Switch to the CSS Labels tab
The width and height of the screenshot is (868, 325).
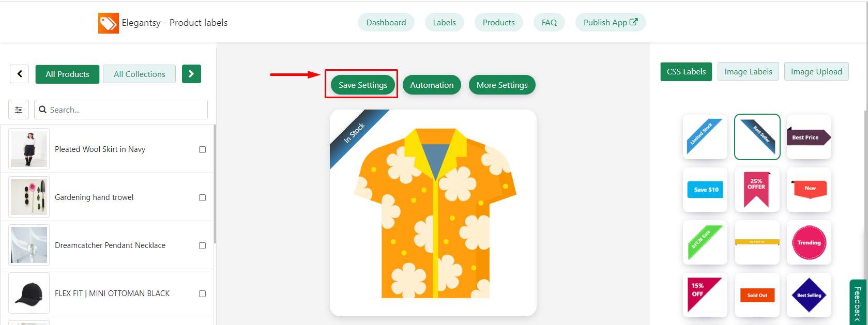[686, 71]
